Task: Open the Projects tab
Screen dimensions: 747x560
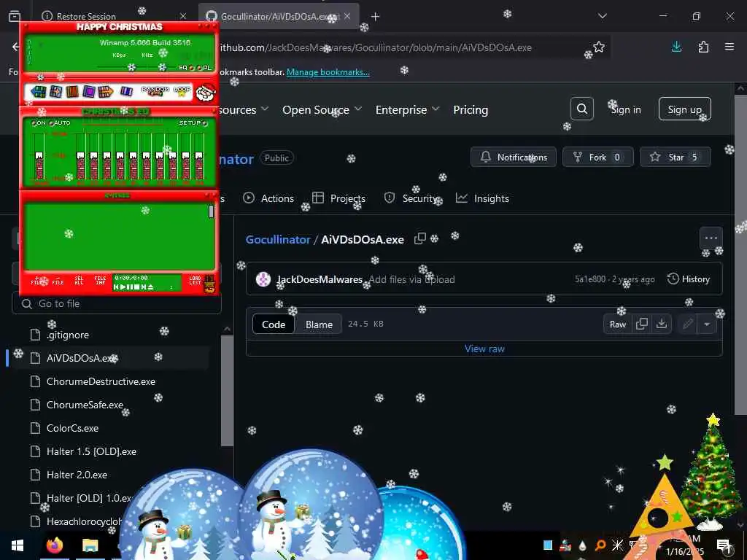Action: 338,198
